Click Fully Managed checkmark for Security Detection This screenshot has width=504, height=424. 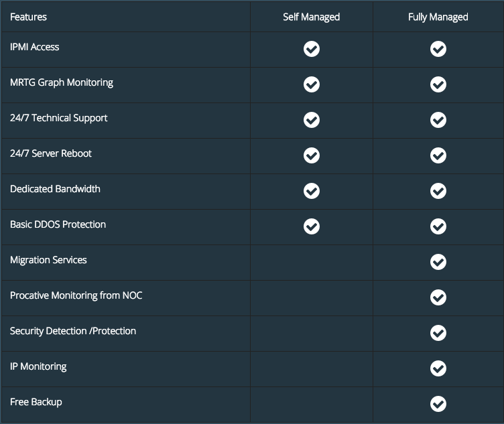pyautogui.click(x=438, y=333)
